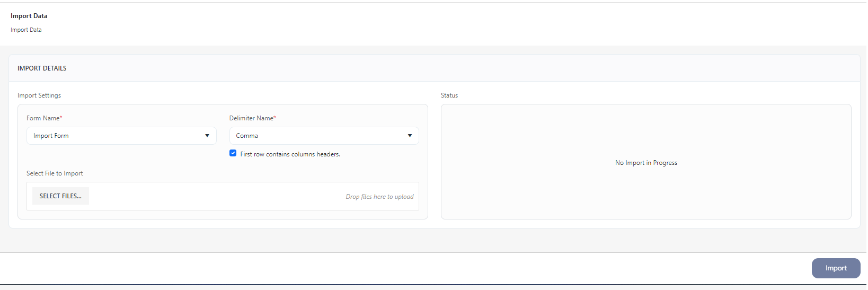Click the IMPORT DETAILS panel header

point(42,68)
